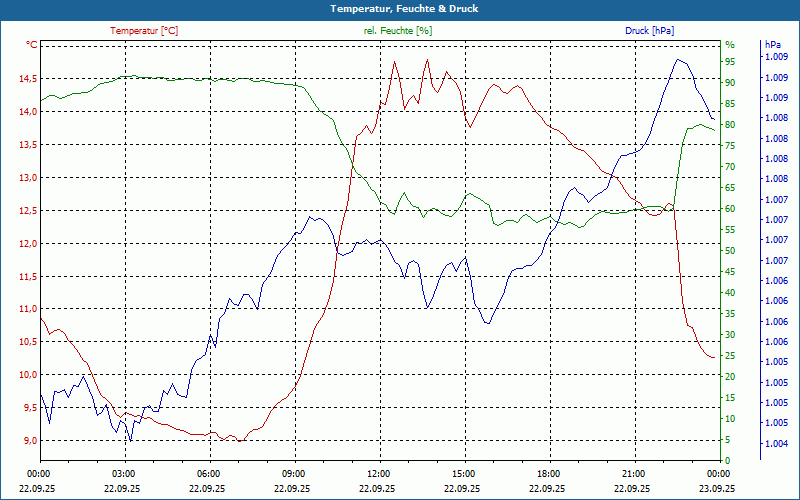Image resolution: width=800 pixels, height=500 pixels.
Task: Click the 1.004 tick on pressure axis
Action: [x=776, y=444]
